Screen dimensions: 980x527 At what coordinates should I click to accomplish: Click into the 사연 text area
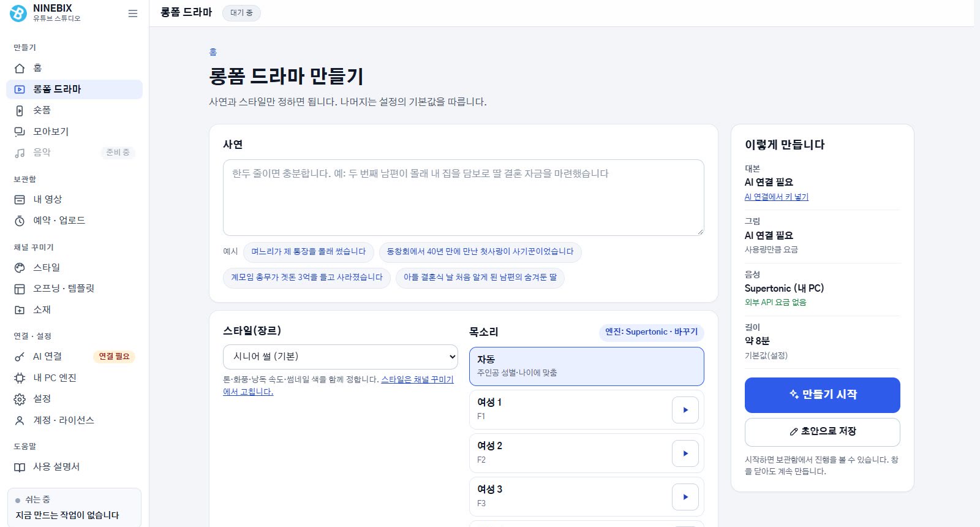point(463,197)
